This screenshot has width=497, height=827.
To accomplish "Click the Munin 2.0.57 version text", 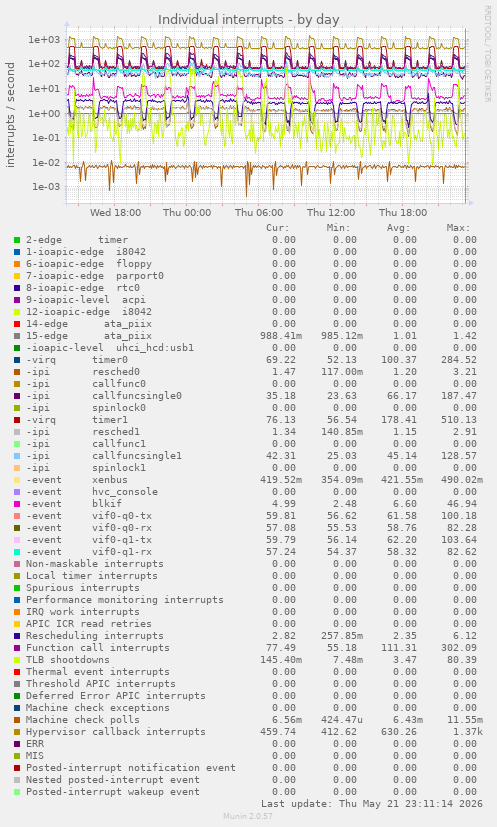I will click(x=248, y=816).
